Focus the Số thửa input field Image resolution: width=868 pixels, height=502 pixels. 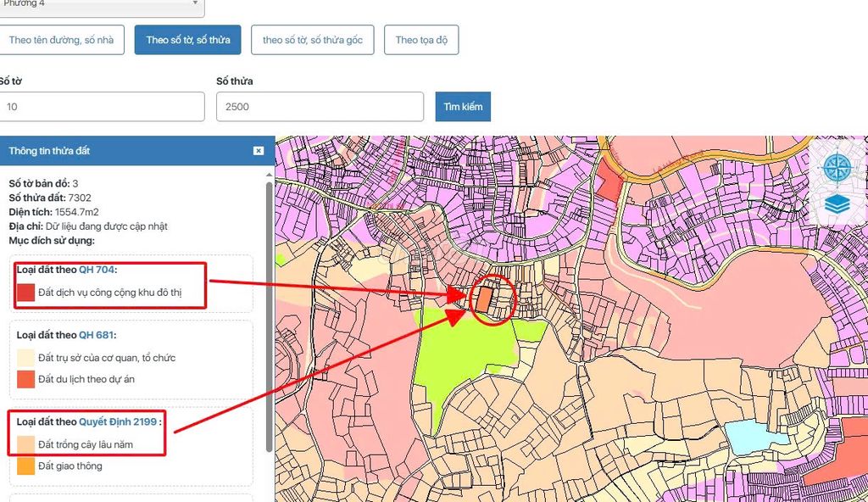(320, 107)
